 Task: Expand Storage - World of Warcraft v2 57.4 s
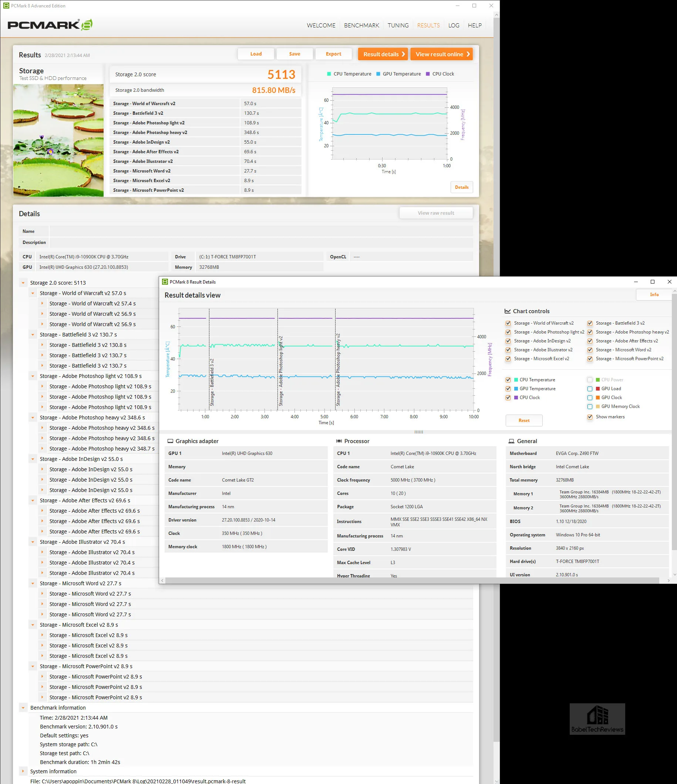tap(43, 304)
